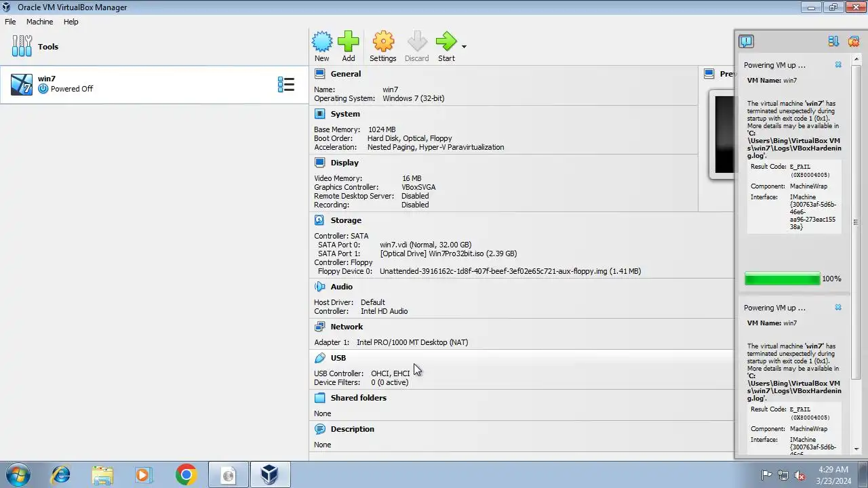868x488 pixels.
Task: Open the Start button dropdown arrow
Action: (464, 47)
